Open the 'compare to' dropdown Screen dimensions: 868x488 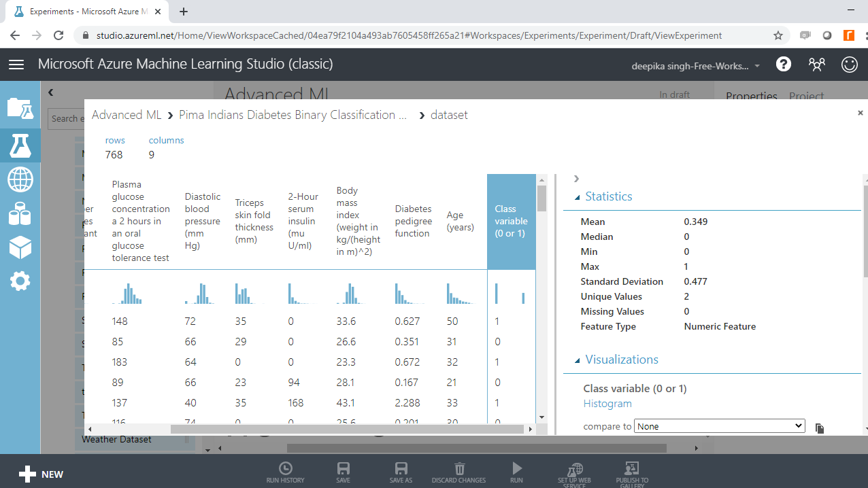click(x=719, y=426)
